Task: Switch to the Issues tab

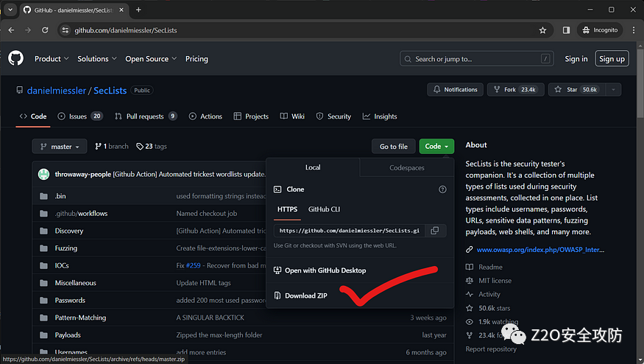Action: click(x=80, y=116)
